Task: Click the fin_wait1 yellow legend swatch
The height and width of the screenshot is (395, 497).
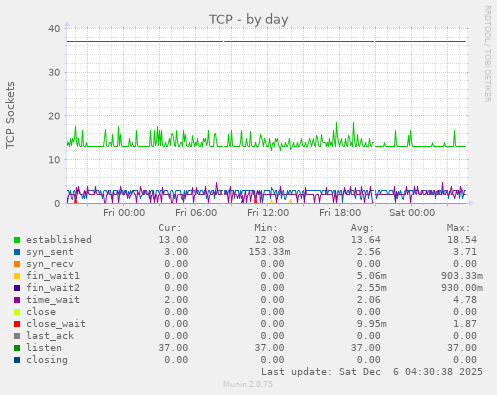Action: 17,276
